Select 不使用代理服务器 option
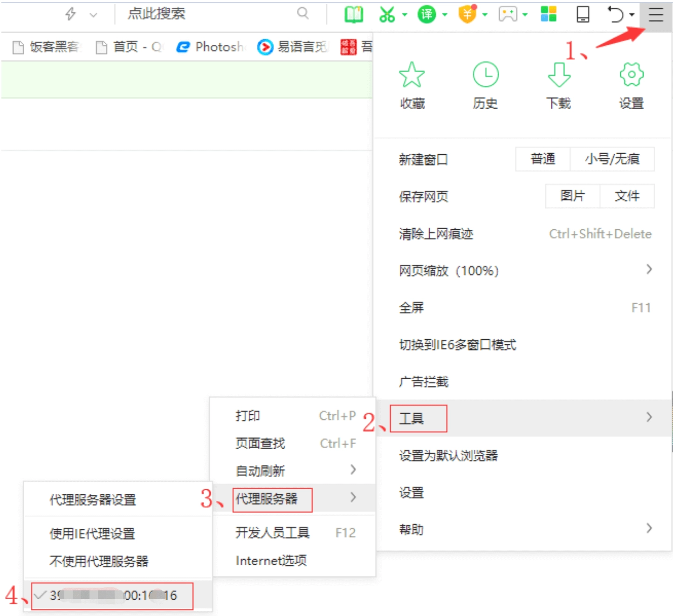This screenshot has width=673, height=616. 99,561
